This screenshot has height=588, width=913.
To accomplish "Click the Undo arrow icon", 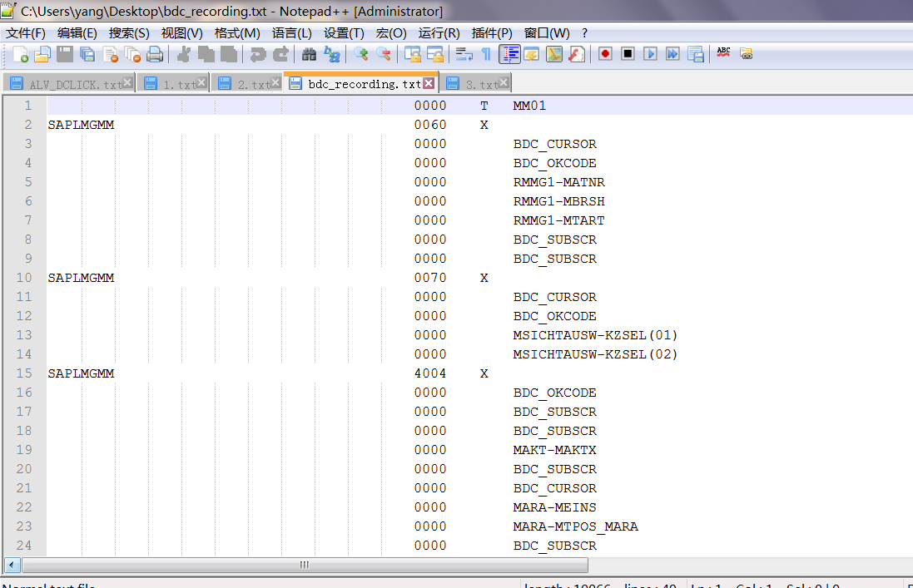I will [257, 54].
